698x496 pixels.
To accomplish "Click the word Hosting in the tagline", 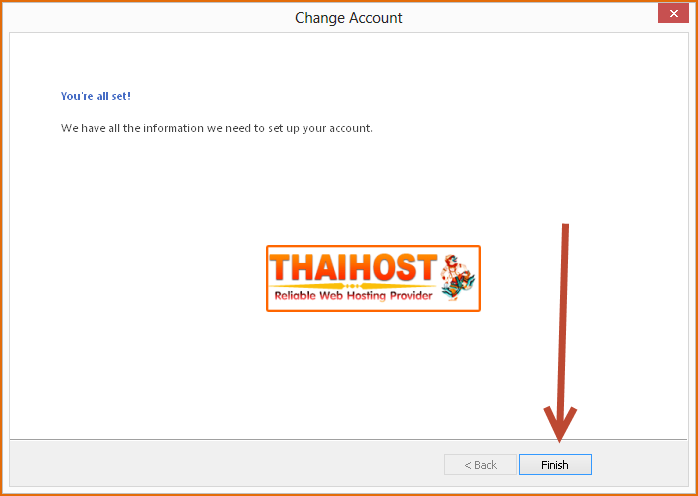I will (366, 296).
